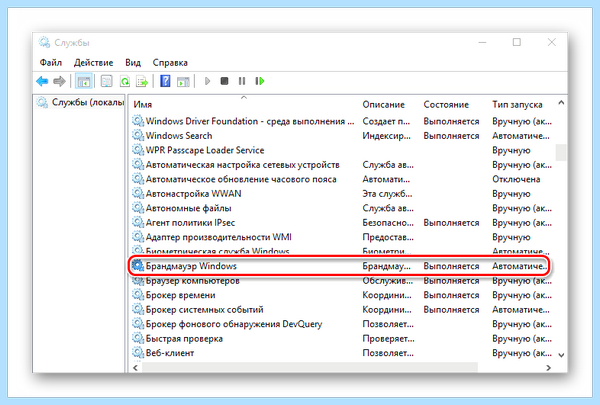Viewport: 600px width, 405px height.
Task: Sort by the Описание column header
Action: click(383, 105)
